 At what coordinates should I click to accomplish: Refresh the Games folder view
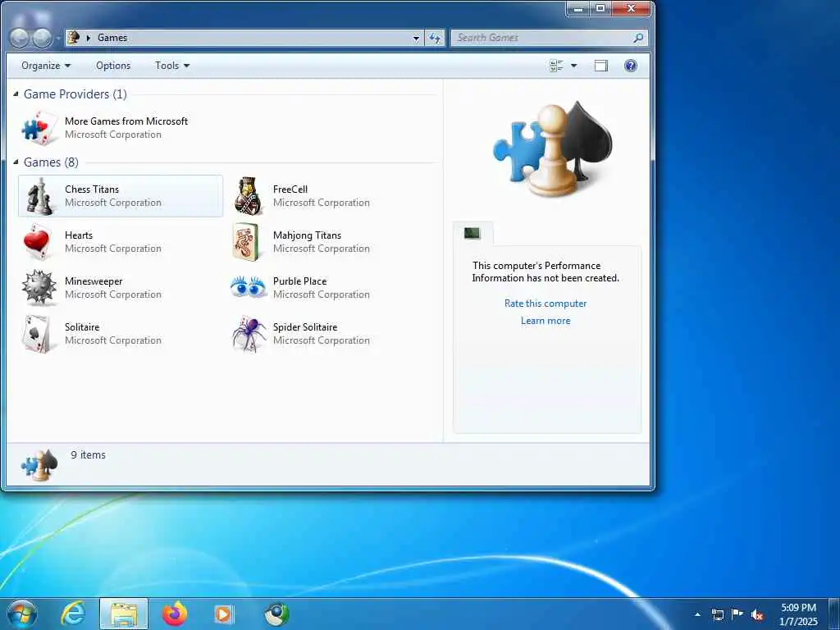[435, 38]
